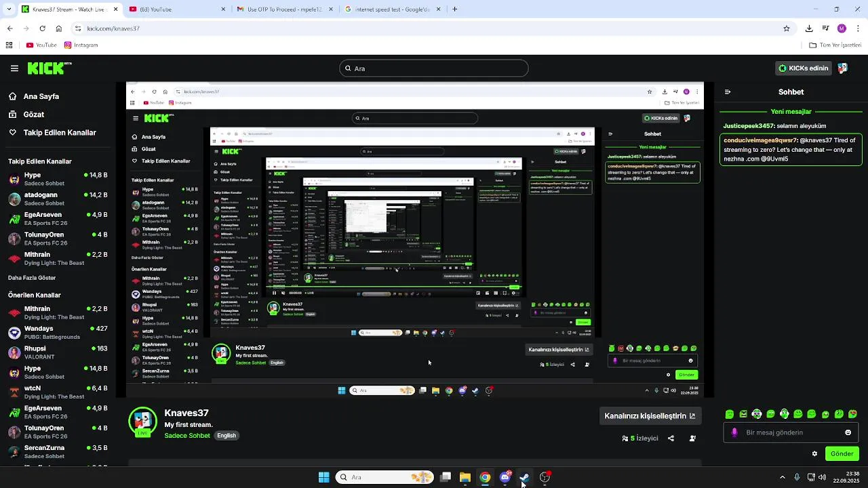Open 'Tüm Yer İşaretleri' bookmarks folder

click(835, 45)
